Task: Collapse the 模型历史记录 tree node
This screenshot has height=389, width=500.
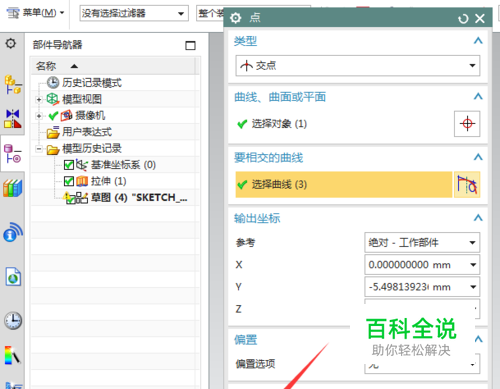Action: [39, 149]
